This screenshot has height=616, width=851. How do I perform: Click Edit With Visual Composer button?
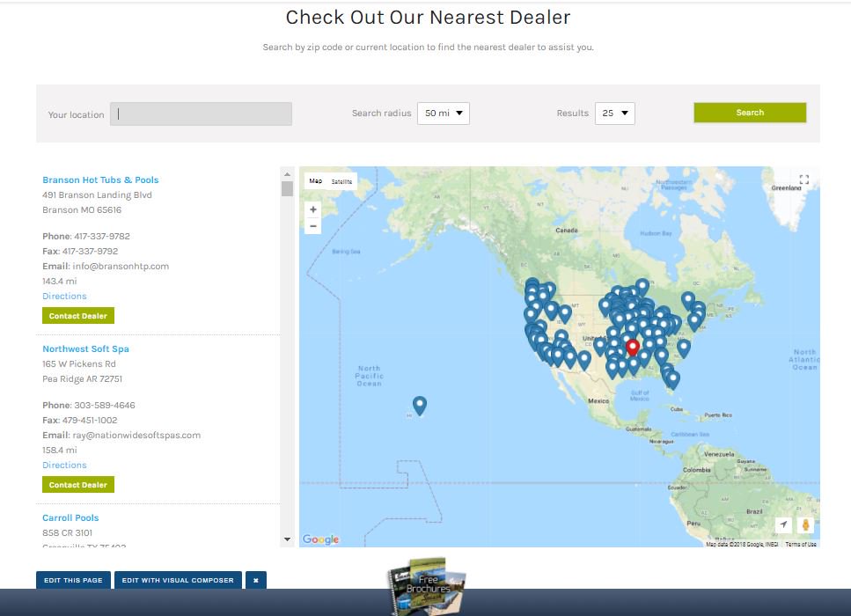(178, 580)
